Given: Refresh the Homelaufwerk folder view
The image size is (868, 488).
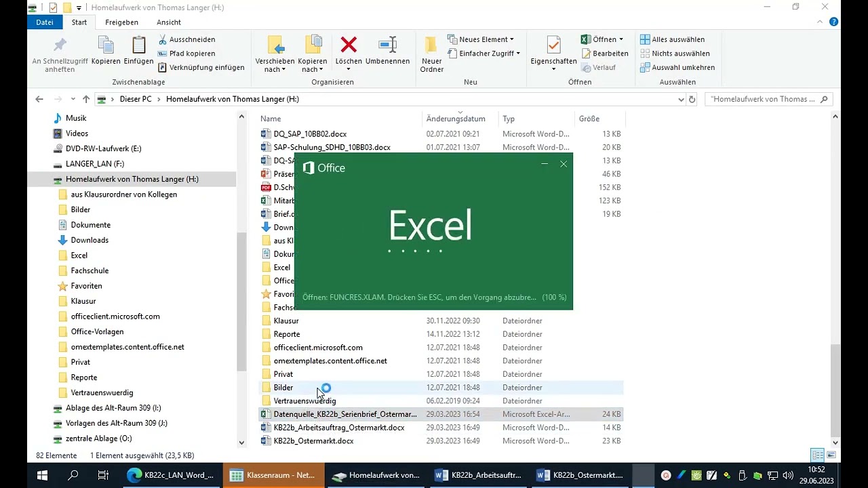Looking at the screenshot, I should pos(692,99).
